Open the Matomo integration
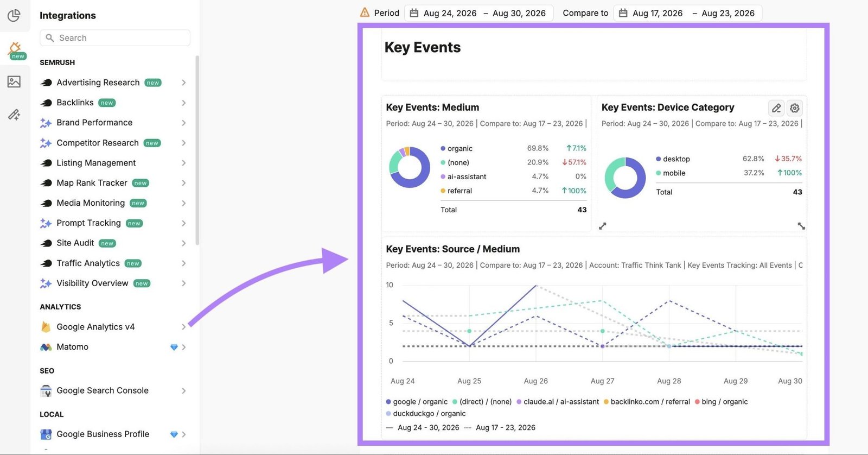Image resolution: width=868 pixels, height=455 pixels. click(114, 347)
